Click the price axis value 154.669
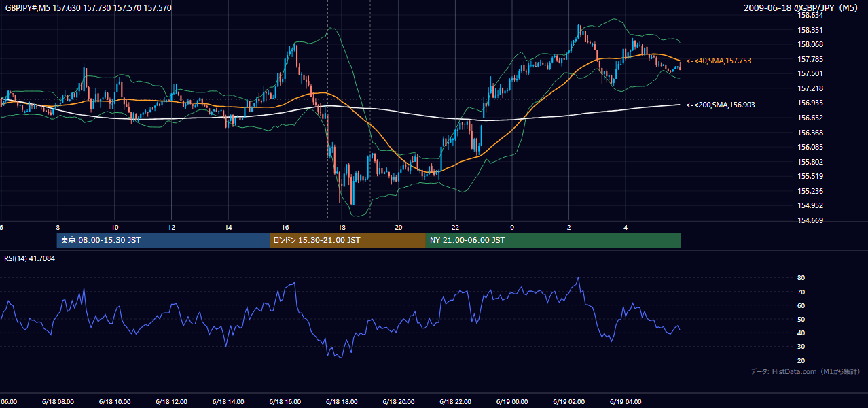The height and width of the screenshot is (408, 868). point(811,220)
